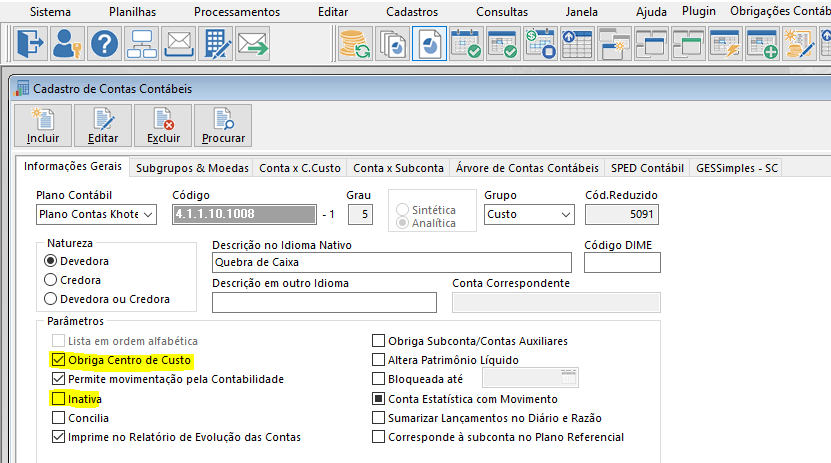
Task: Open the Janela menu
Action: point(581,12)
